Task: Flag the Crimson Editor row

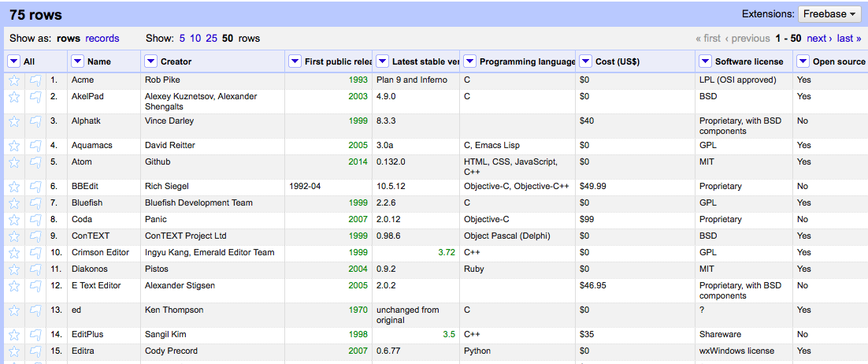Action: click(x=35, y=253)
